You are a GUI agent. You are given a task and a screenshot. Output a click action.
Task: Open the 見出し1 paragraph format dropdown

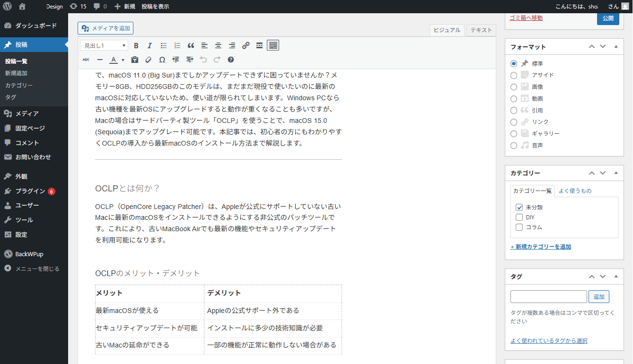pyautogui.click(x=104, y=45)
